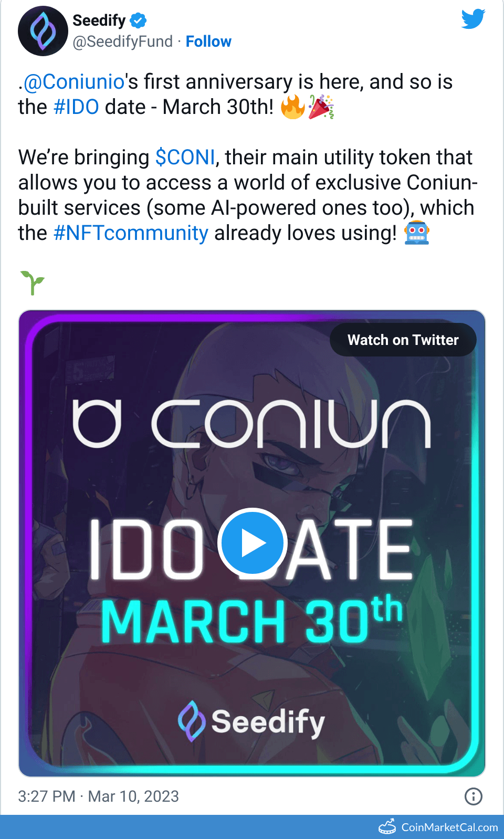Open the $CONI cashtag link
This screenshot has height=839, width=504.
pyautogui.click(x=185, y=158)
